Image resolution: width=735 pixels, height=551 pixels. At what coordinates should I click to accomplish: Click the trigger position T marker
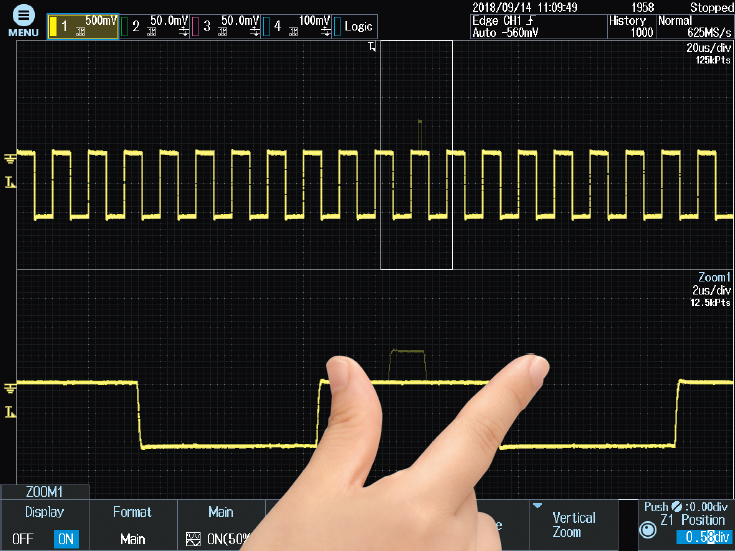click(x=372, y=46)
